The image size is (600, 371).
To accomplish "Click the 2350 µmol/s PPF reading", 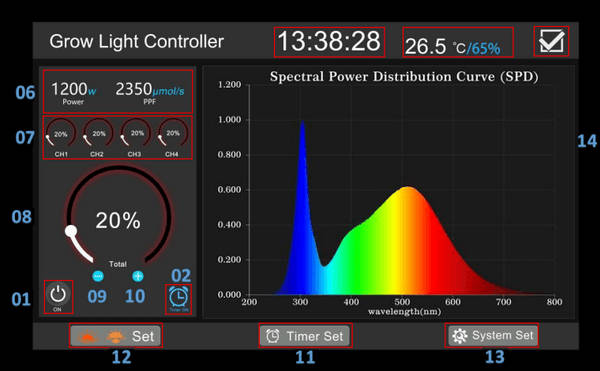I will coord(150,93).
